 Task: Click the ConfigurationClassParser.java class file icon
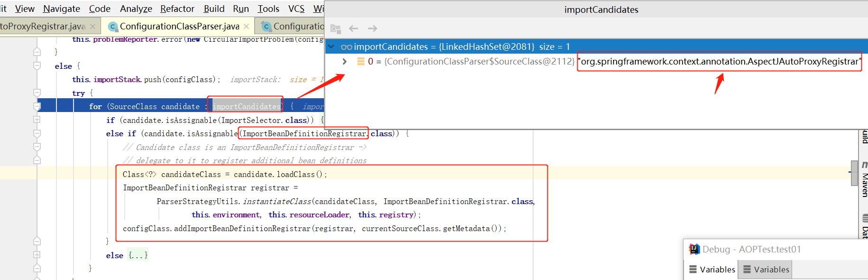113,27
